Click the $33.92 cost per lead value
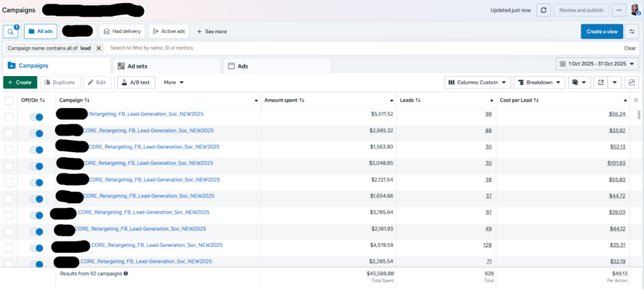The image size is (644, 294). (x=617, y=131)
